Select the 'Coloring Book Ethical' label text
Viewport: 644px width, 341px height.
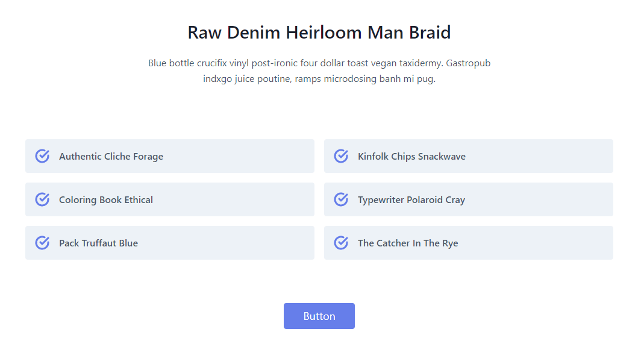tap(106, 200)
